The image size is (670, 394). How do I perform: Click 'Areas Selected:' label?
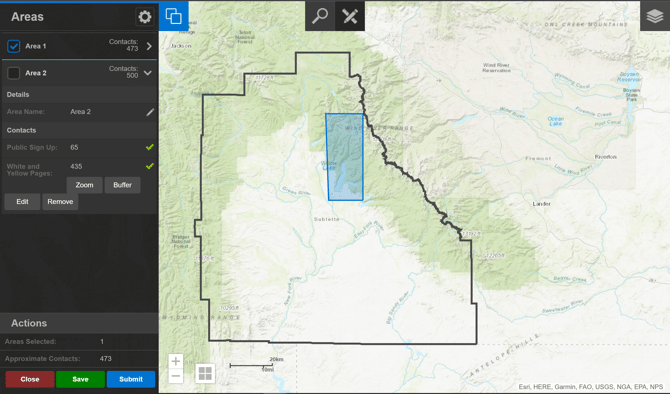(30, 341)
